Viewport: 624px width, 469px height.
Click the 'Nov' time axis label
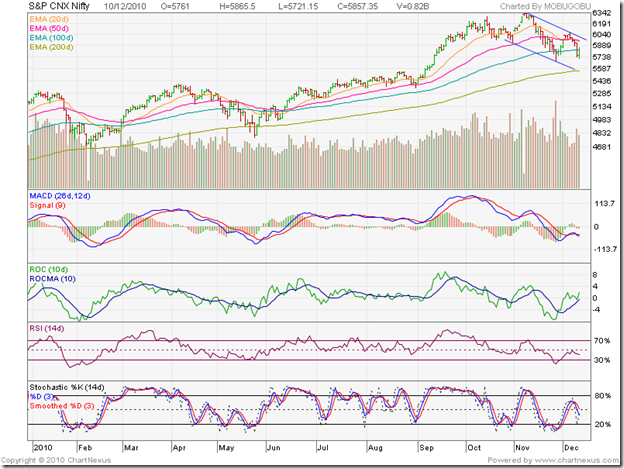tap(523, 448)
